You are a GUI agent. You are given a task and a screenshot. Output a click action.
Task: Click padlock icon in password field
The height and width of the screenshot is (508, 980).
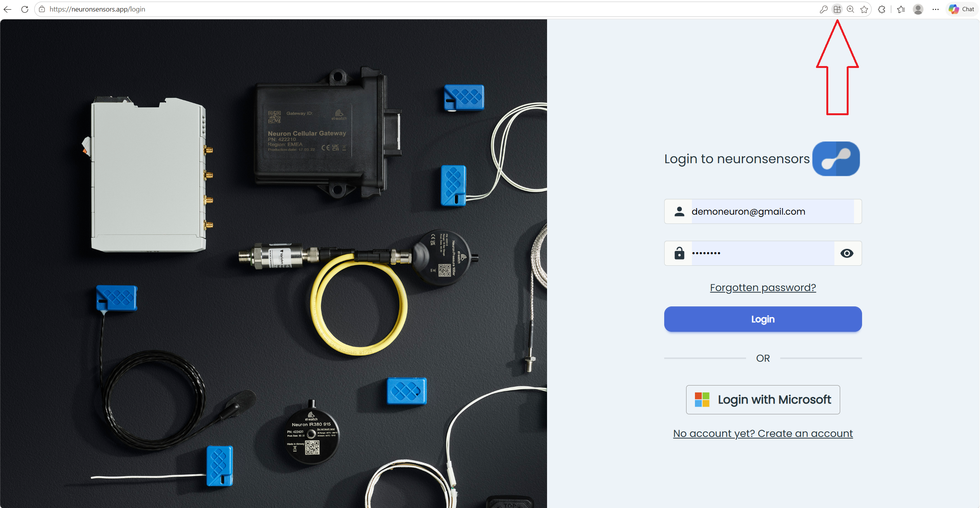click(679, 253)
